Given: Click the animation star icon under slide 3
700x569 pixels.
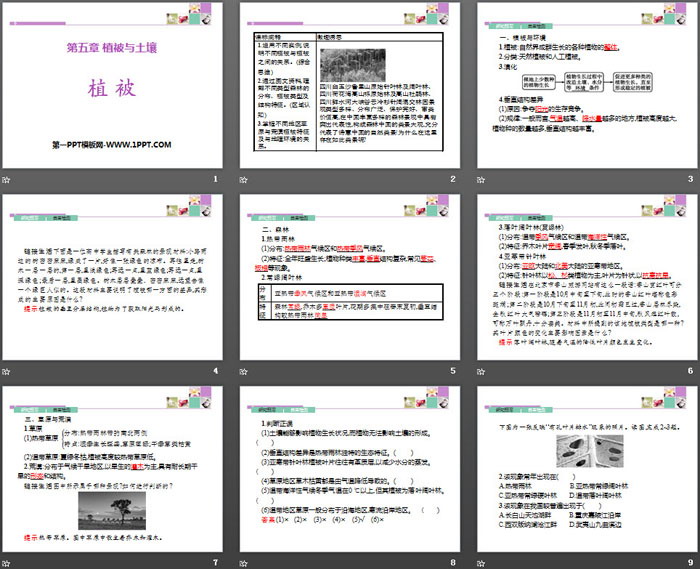Looking at the screenshot, I should 481,180.
